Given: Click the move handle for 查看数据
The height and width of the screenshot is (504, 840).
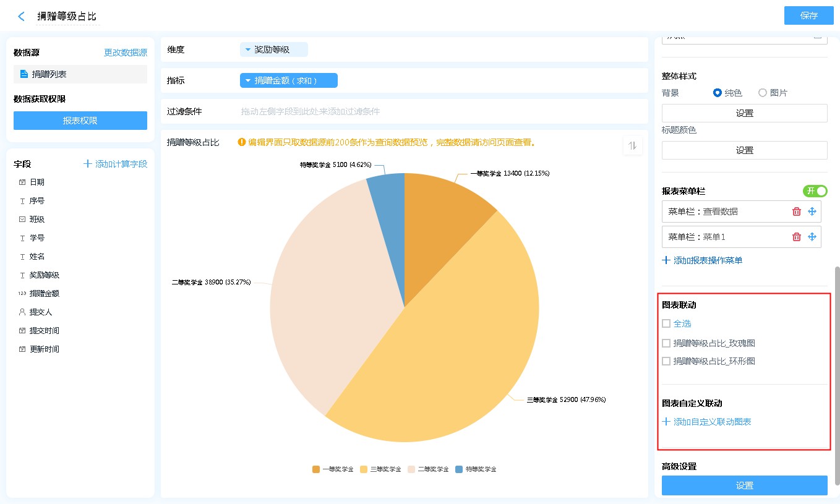Looking at the screenshot, I should coord(812,211).
